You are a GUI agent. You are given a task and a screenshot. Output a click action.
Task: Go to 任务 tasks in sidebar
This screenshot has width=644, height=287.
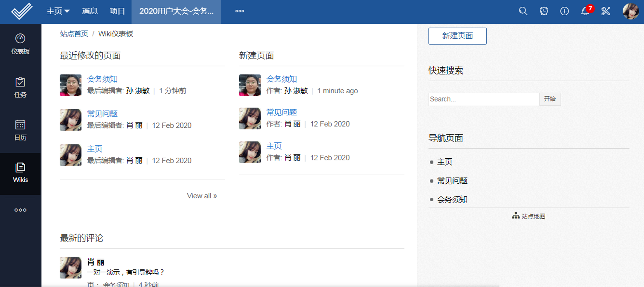point(20,87)
